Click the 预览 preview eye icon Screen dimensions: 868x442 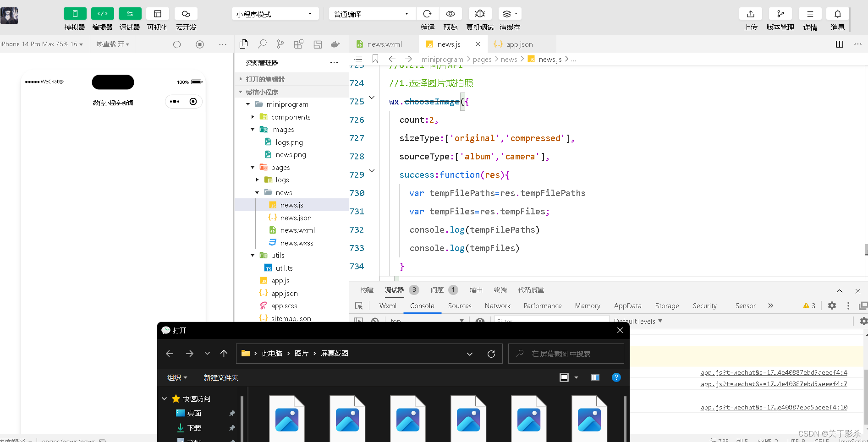[x=450, y=14]
